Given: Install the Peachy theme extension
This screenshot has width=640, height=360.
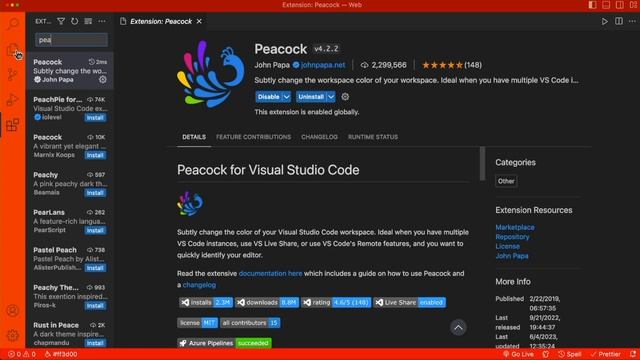Looking at the screenshot, I should coord(95,193).
